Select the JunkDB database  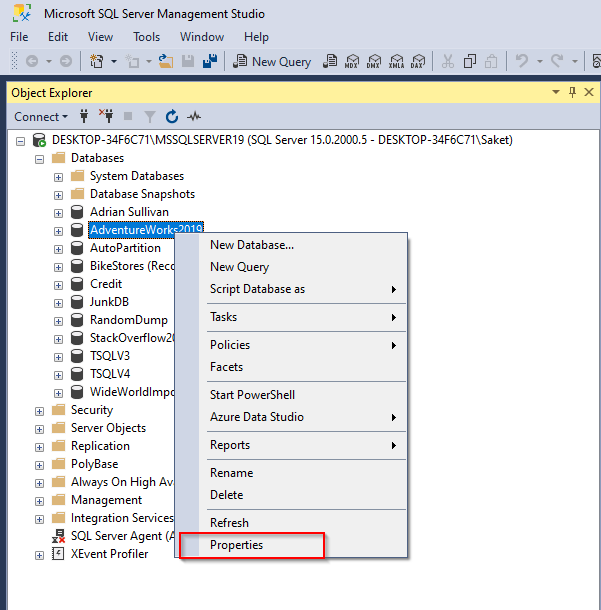tap(109, 302)
